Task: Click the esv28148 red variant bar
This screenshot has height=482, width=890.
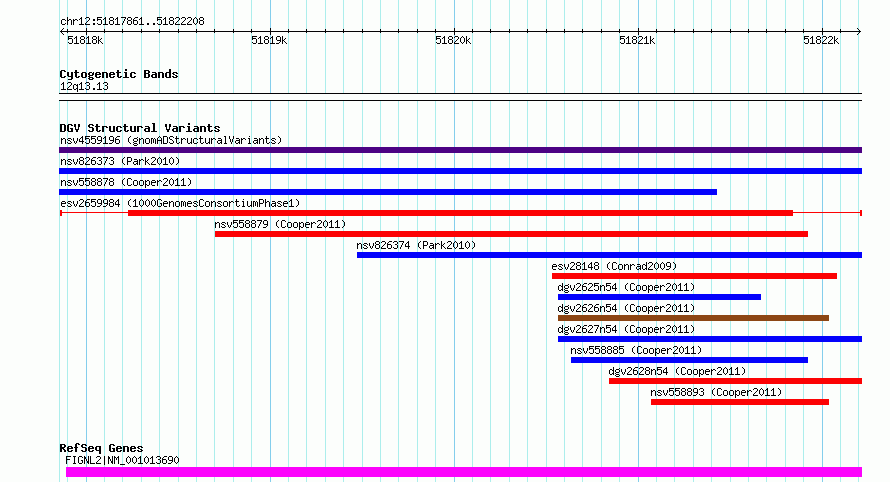Action: [695, 276]
